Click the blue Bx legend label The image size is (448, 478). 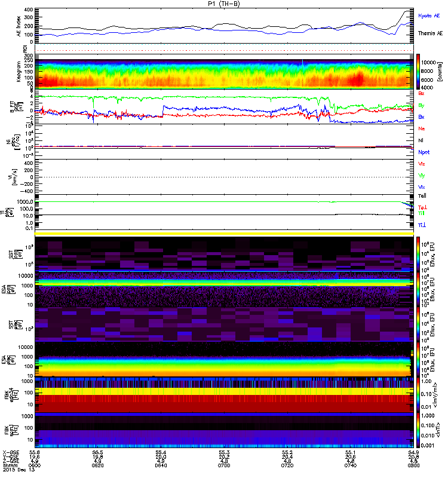(x=421, y=117)
